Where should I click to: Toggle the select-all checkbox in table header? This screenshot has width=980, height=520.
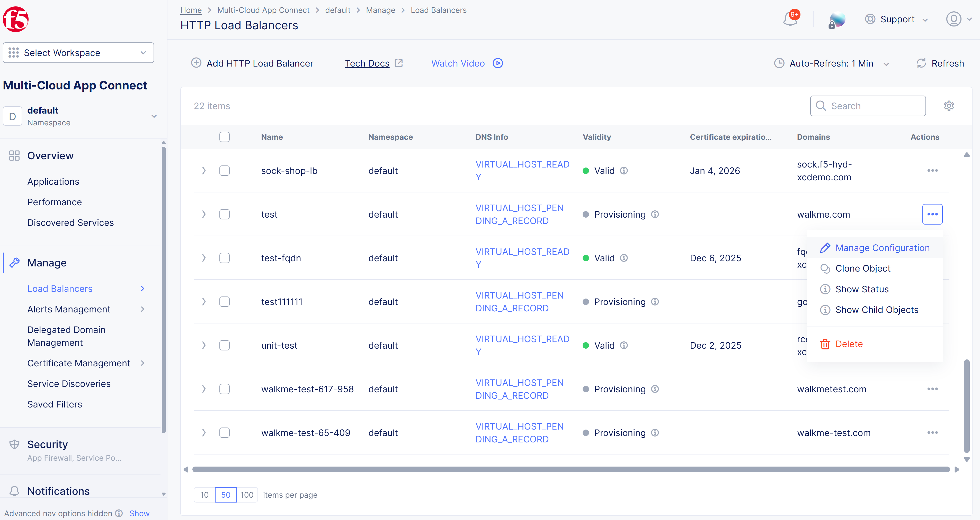[225, 137]
